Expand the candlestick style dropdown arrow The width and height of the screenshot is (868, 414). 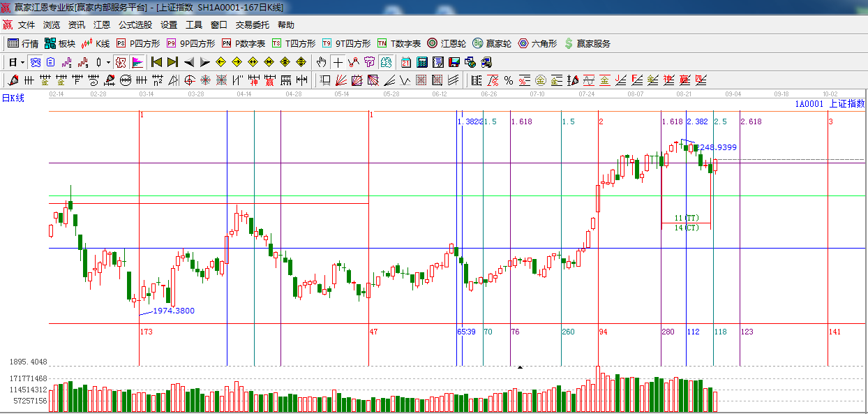(x=108, y=62)
